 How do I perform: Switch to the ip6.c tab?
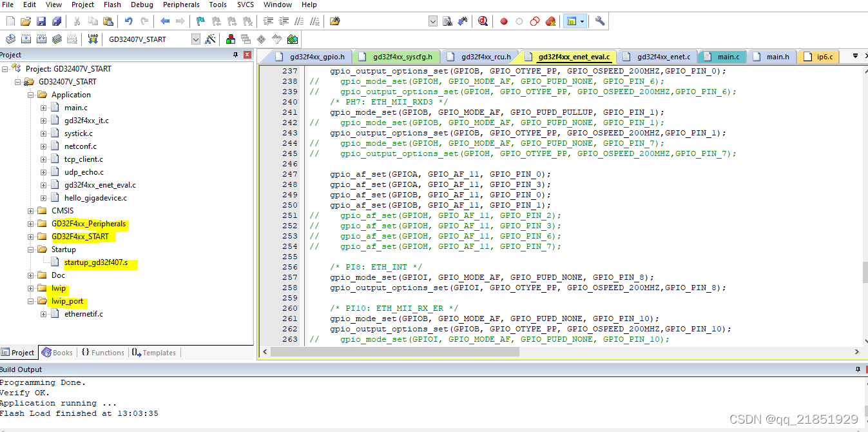click(x=818, y=57)
